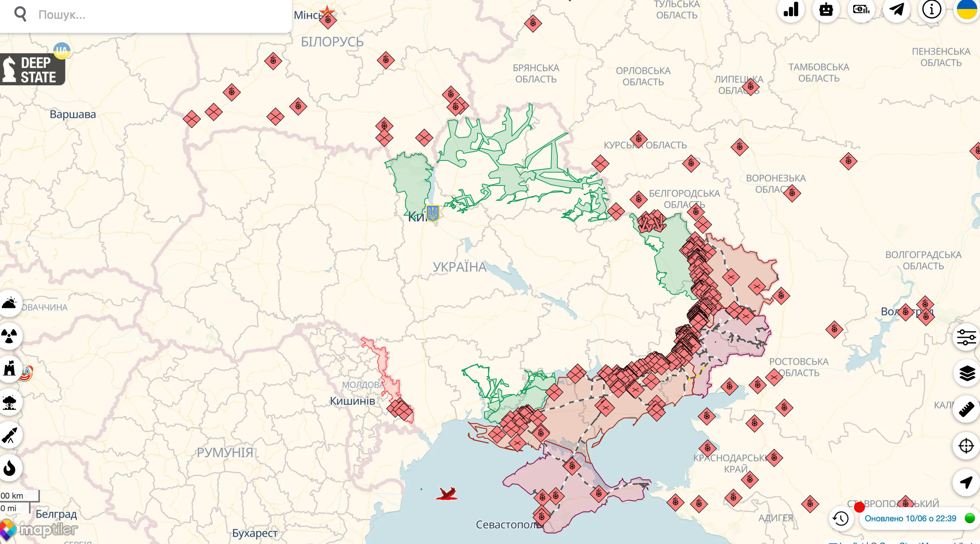Open the Telegram channel via paper plane icon
980x544 pixels.
point(896,10)
